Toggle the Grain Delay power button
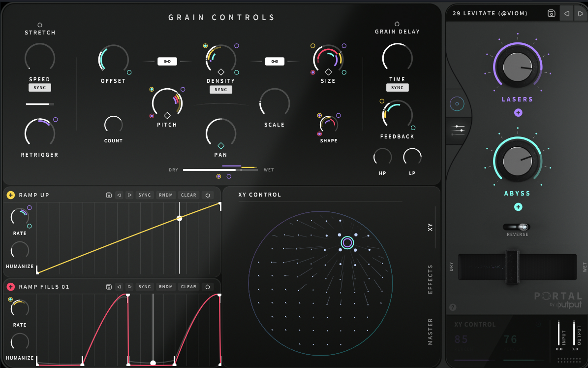 397,24
